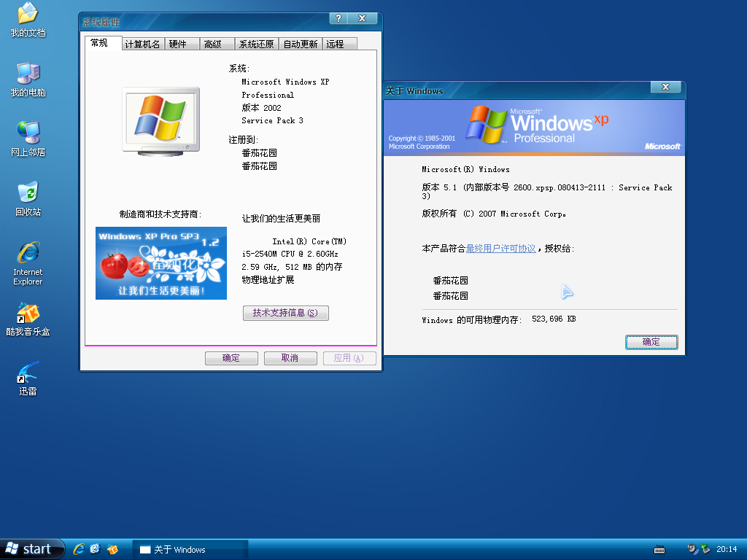
Task: Click the help question mark in 系统属性
Action: click(x=338, y=18)
